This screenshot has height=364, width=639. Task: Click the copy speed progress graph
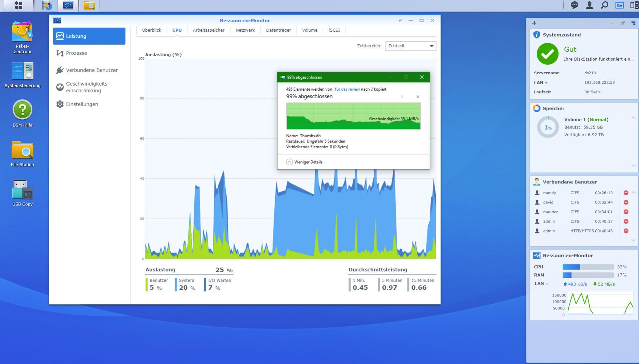(x=353, y=116)
